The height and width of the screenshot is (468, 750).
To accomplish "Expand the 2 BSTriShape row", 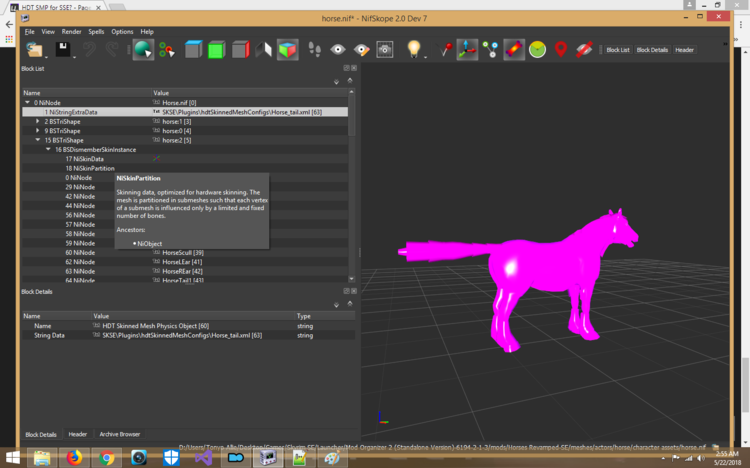I will pos(38,121).
